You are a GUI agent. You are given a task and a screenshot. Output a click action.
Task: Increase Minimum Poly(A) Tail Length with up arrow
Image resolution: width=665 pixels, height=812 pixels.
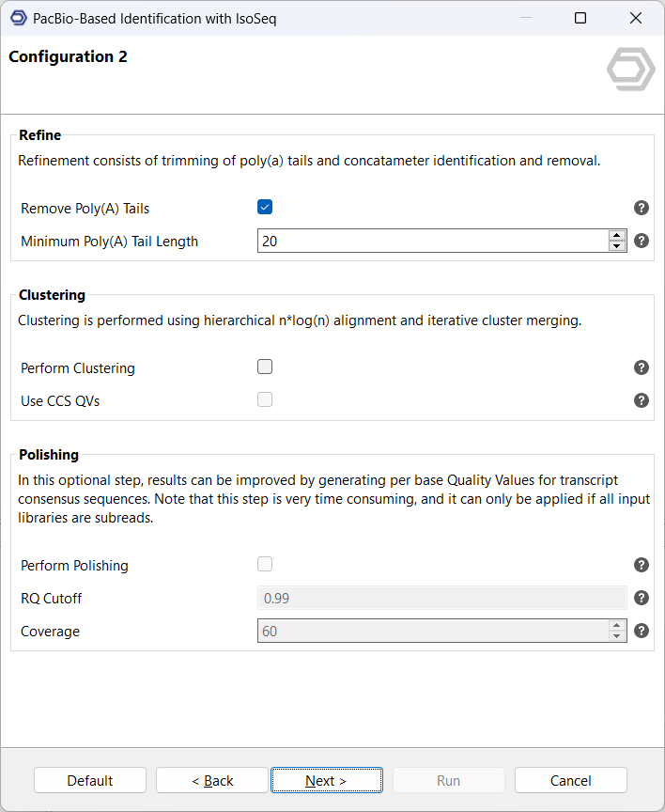coord(617,235)
